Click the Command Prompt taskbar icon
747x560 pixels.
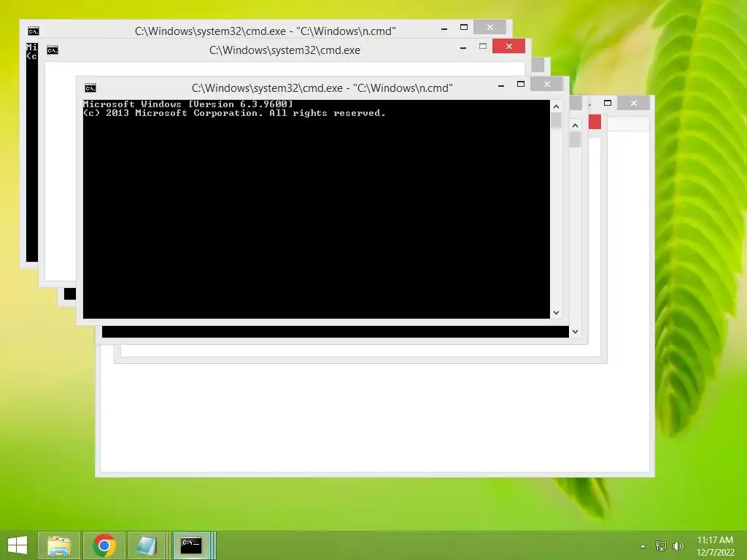(192, 545)
